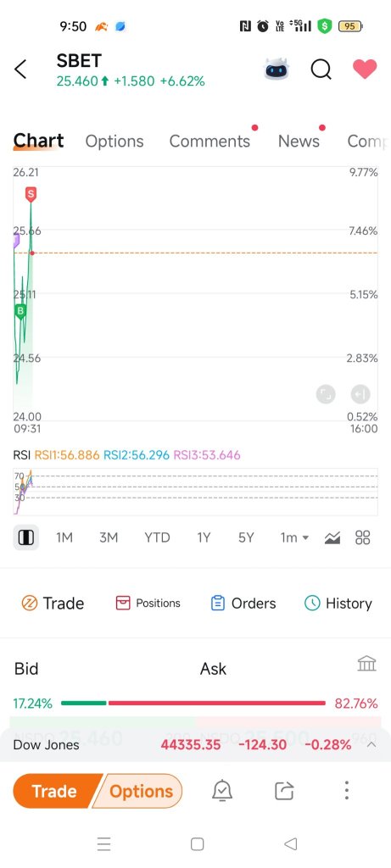Image resolution: width=391 pixels, height=868 pixels.
Task: Toggle the candlestick chart type icon
Action: tap(26, 537)
